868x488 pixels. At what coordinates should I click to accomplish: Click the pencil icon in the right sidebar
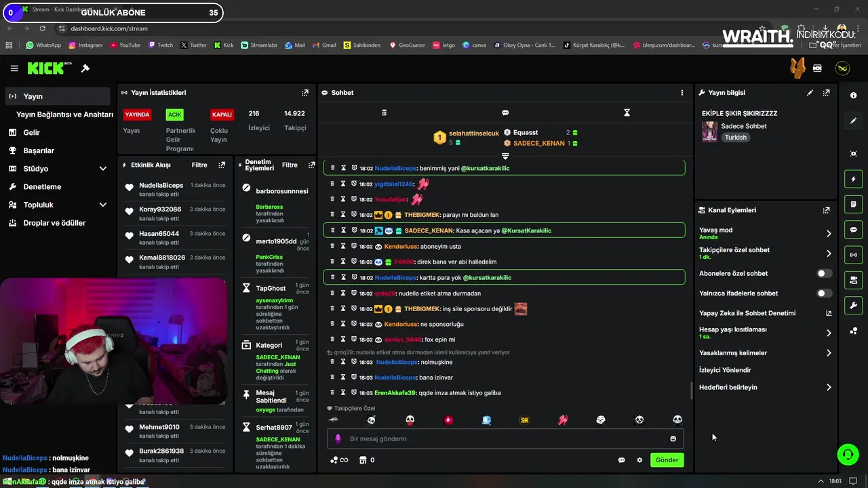(853, 121)
